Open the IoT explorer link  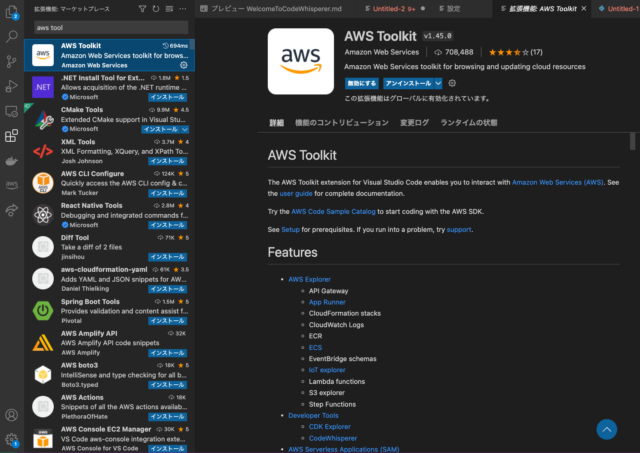click(327, 370)
